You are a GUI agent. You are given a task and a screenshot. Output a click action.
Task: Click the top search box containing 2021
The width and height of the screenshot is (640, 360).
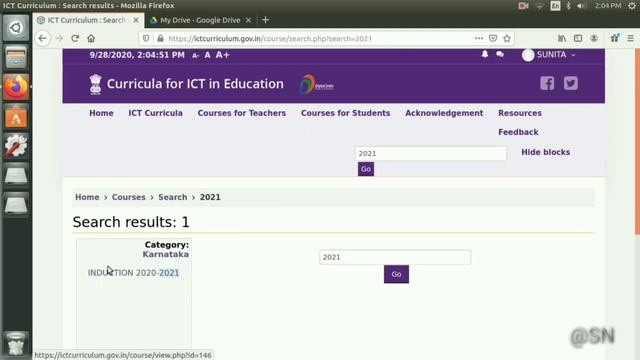(x=431, y=153)
